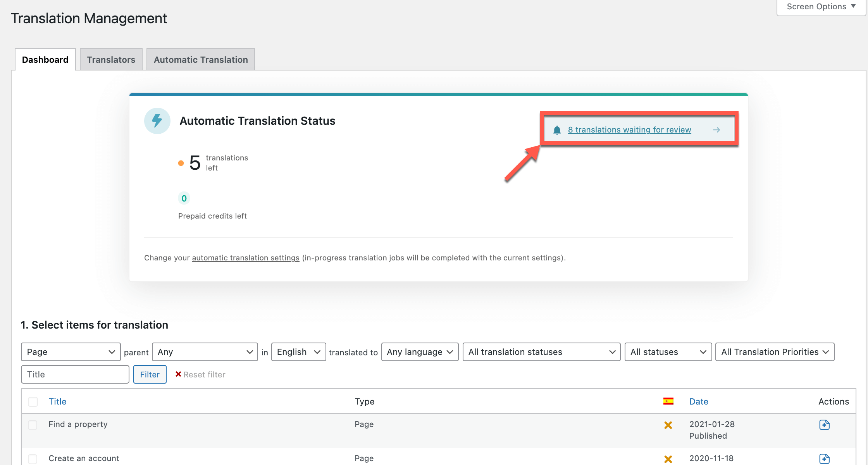Viewport: 868px width, 465px height.
Task: Check the Create an account row checkbox
Action: click(x=33, y=459)
